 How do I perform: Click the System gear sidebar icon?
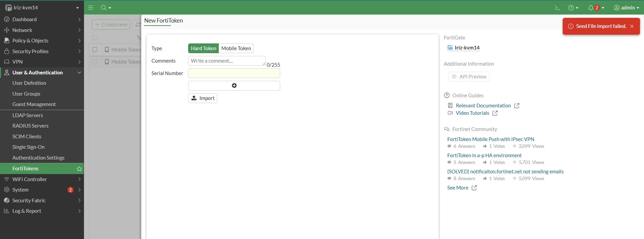6,190
